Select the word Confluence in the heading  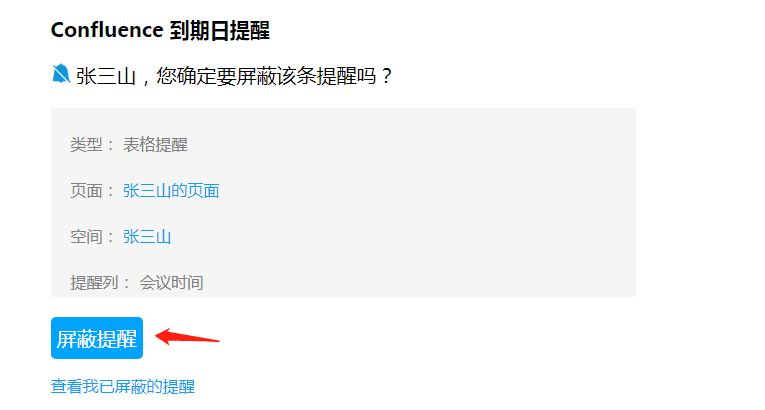(107, 30)
